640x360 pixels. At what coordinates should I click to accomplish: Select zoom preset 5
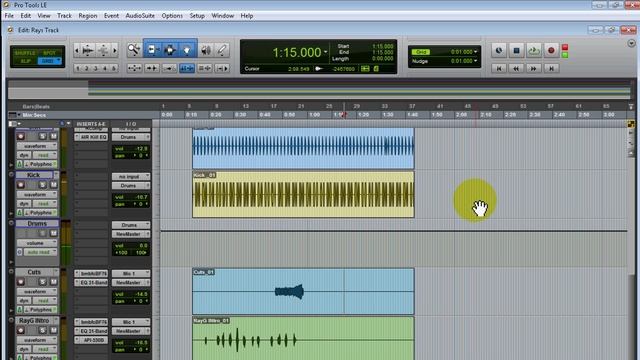click(x=114, y=68)
